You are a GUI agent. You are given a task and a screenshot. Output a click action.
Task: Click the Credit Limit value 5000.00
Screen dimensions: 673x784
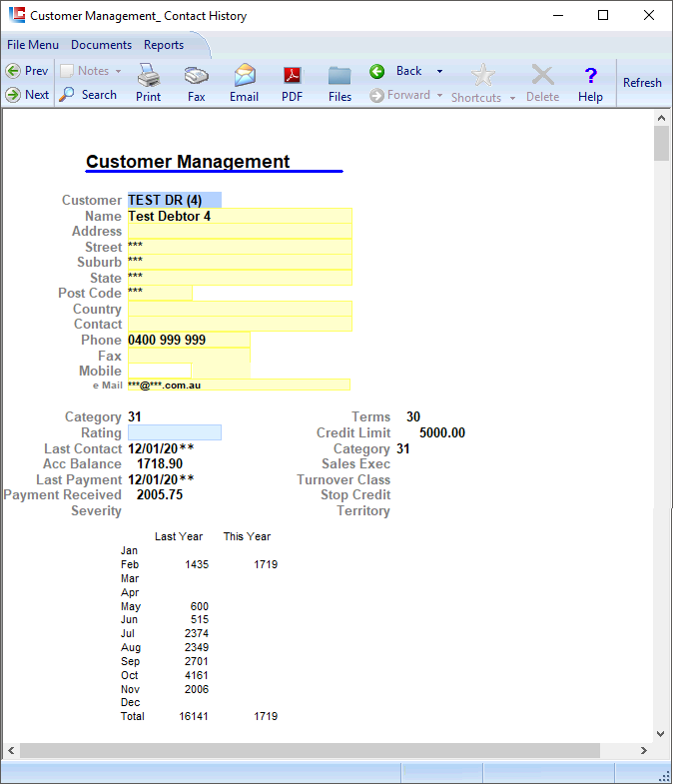coord(442,432)
